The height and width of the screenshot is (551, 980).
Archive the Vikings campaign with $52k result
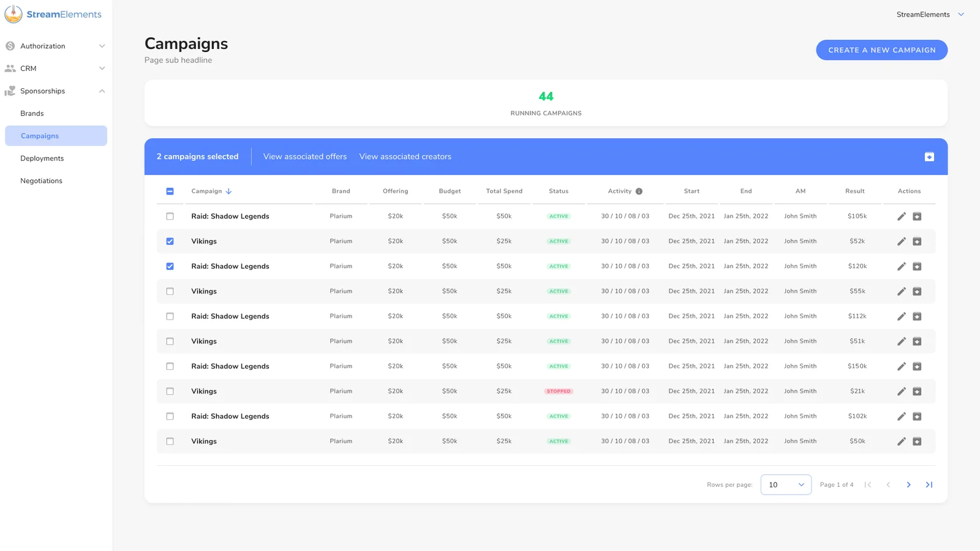coord(917,241)
